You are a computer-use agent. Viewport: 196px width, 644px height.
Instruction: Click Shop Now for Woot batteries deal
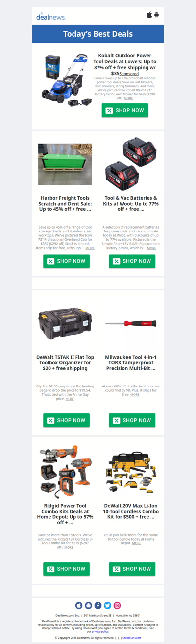click(132, 261)
